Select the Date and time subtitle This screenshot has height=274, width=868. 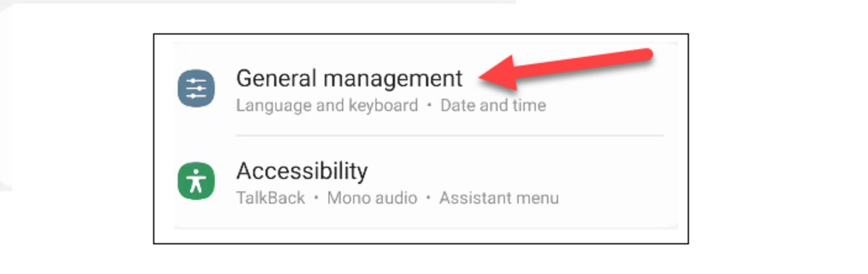(x=493, y=105)
